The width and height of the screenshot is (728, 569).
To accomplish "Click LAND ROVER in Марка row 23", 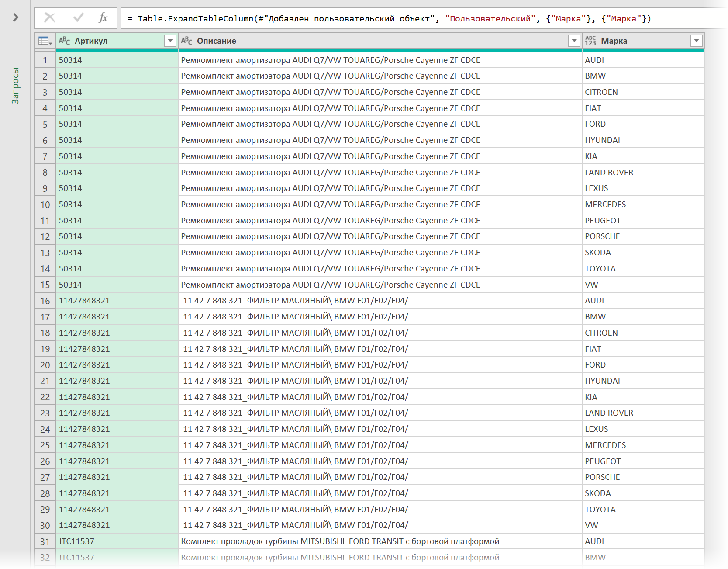I will (x=609, y=413).
